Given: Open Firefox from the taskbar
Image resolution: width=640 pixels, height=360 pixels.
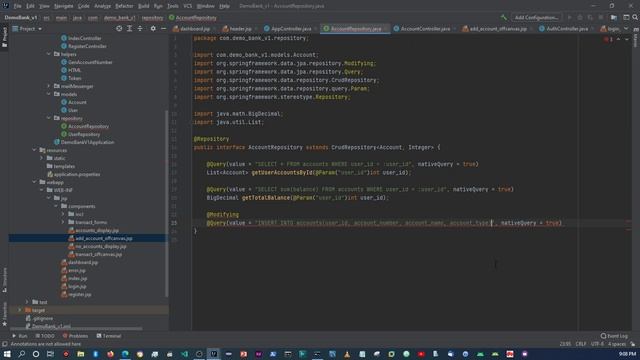Looking at the screenshot, I should coord(110,354).
